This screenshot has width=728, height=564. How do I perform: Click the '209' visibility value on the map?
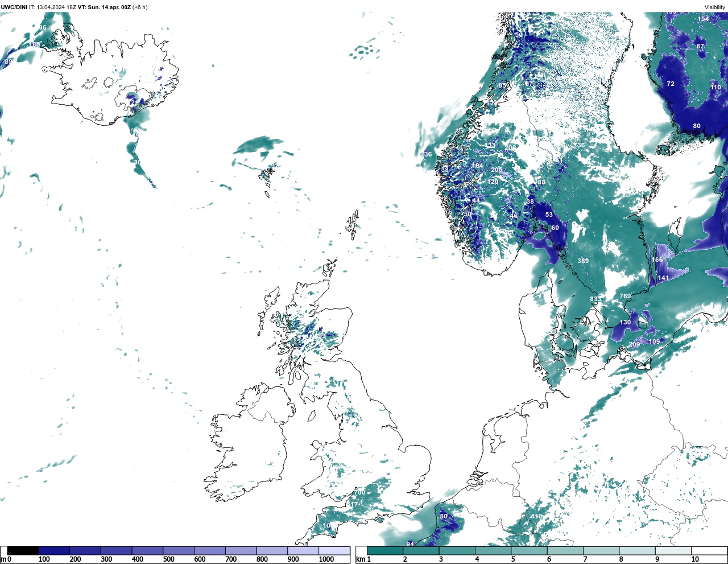click(x=634, y=344)
